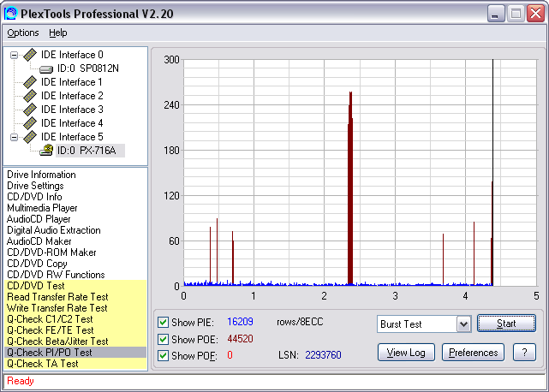This screenshot has width=549, height=392.
Task: Click the SP0812N hard drive icon
Action: 46,69
